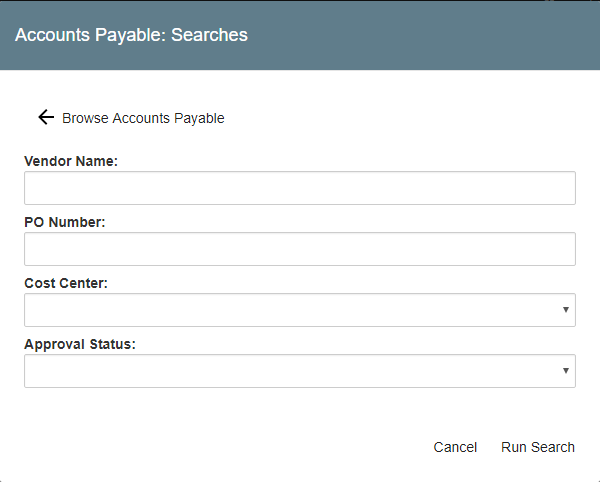Open the Cost Center dropdown

tap(299, 310)
